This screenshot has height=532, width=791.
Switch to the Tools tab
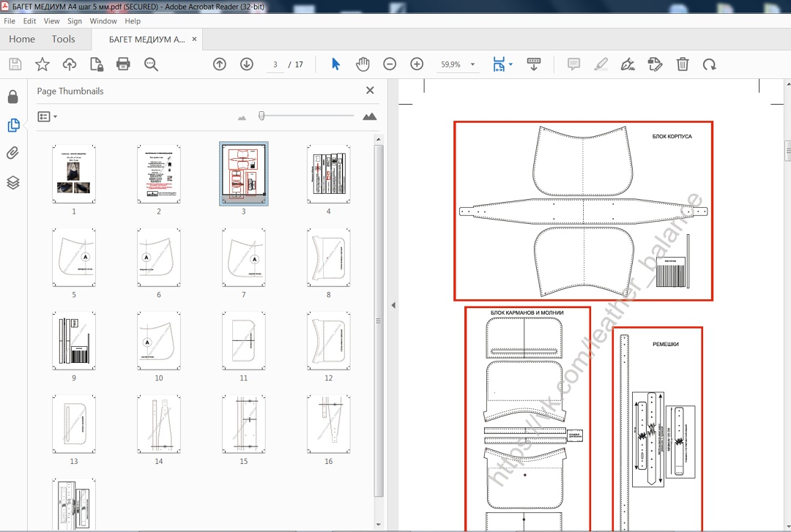point(63,39)
